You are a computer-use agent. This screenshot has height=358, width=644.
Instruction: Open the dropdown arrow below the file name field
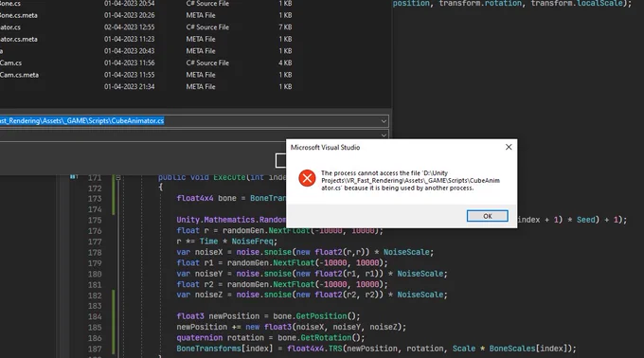pyautogui.click(x=384, y=135)
